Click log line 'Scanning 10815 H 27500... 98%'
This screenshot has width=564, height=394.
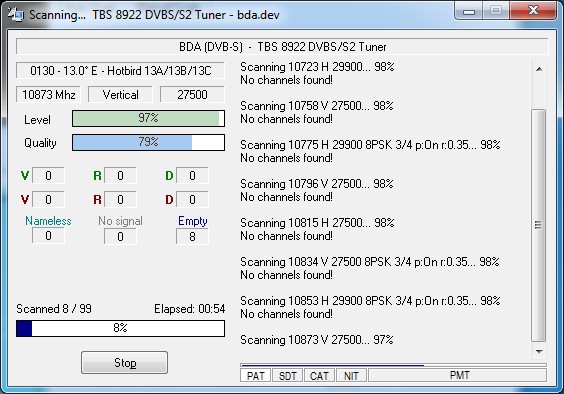click(317, 223)
